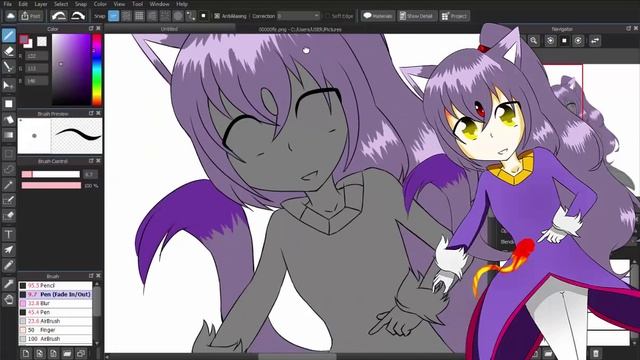Undock the Color panel

[x=91, y=29]
